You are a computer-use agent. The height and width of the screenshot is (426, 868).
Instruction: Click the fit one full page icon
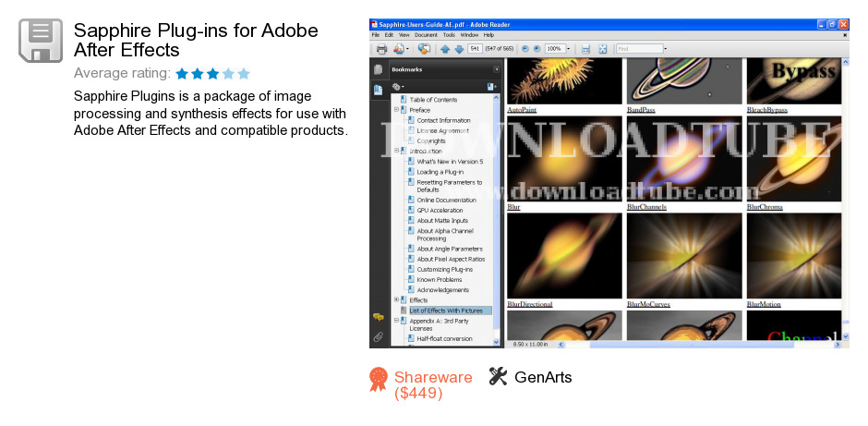[603, 49]
